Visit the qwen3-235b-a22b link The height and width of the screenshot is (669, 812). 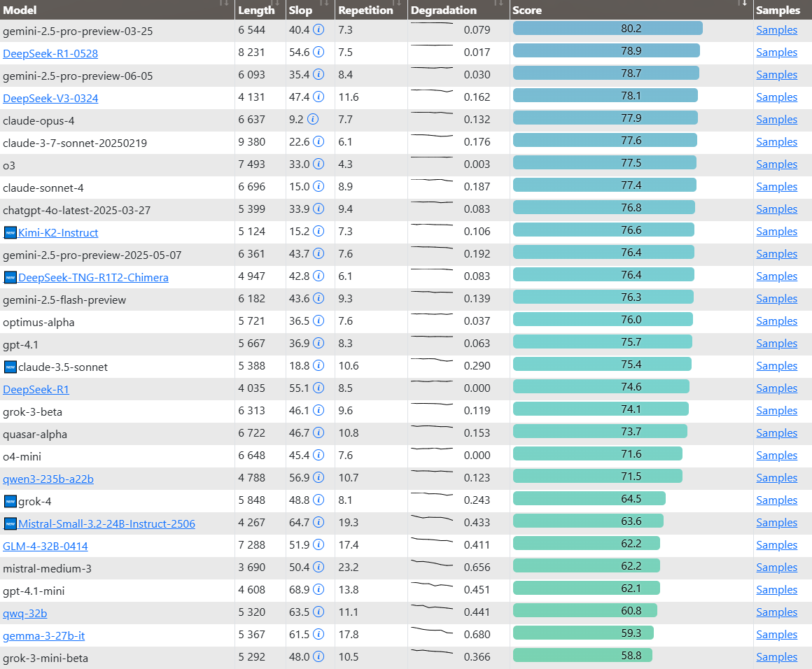48,479
